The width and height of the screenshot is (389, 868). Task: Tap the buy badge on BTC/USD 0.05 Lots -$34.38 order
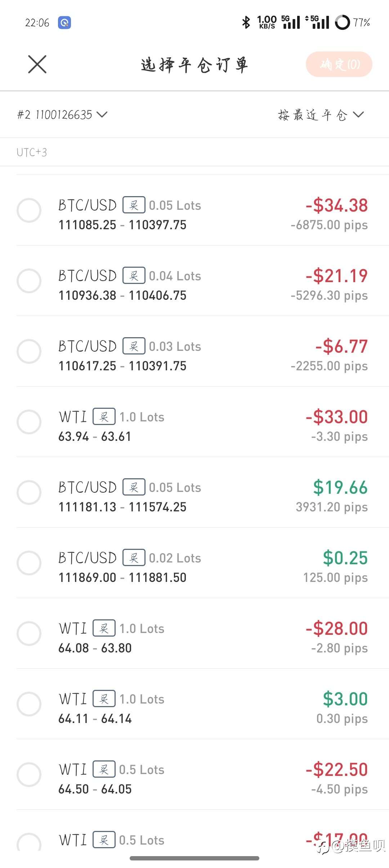[x=134, y=205]
